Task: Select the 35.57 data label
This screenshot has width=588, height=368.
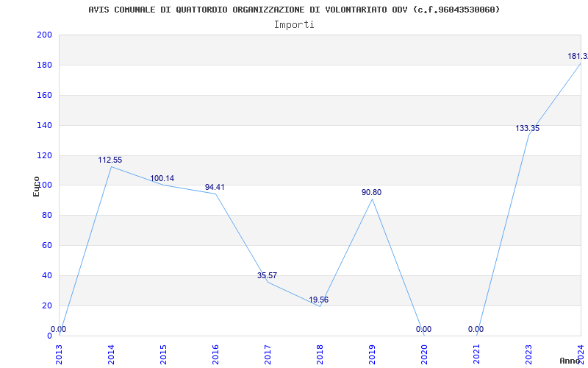Action: [x=267, y=275]
